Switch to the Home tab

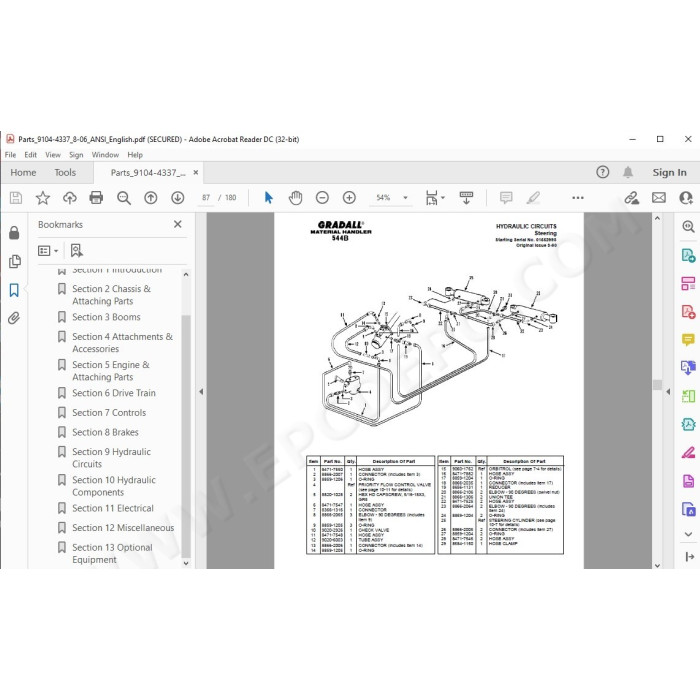[23, 172]
